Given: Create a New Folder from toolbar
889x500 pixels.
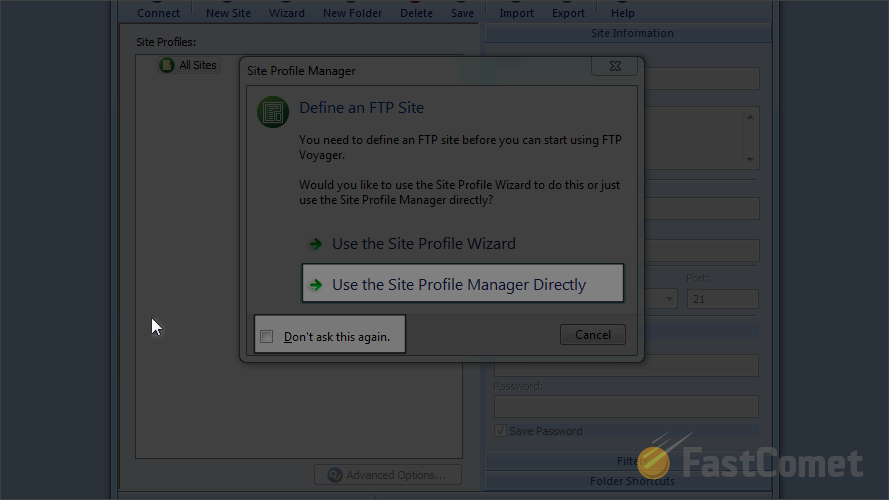Looking at the screenshot, I should [x=353, y=12].
